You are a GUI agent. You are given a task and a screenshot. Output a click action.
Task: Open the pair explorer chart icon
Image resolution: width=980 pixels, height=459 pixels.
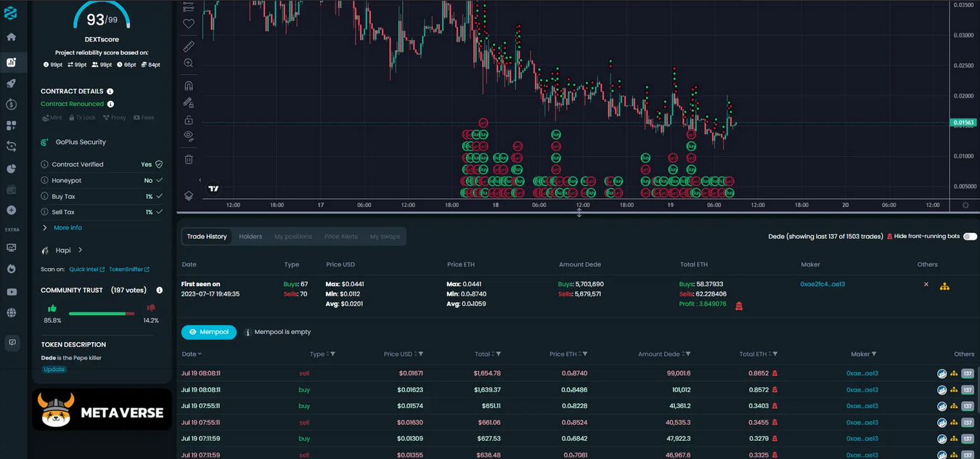(x=11, y=62)
